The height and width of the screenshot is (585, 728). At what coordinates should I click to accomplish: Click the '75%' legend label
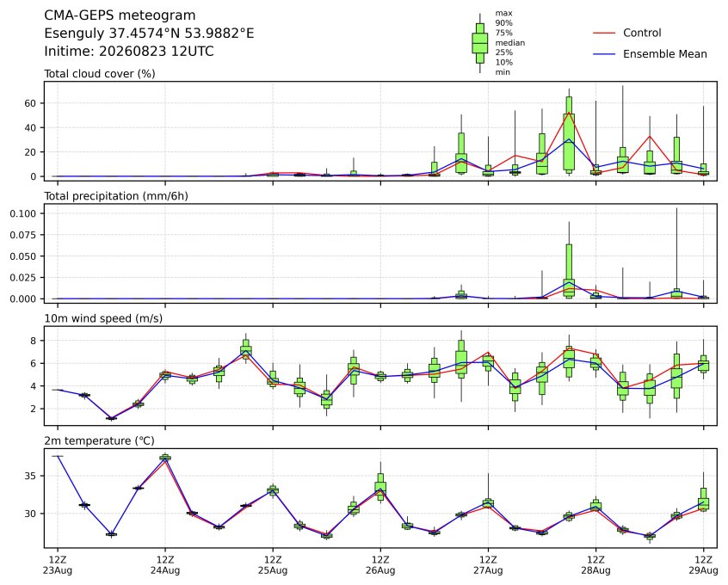[x=503, y=33]
